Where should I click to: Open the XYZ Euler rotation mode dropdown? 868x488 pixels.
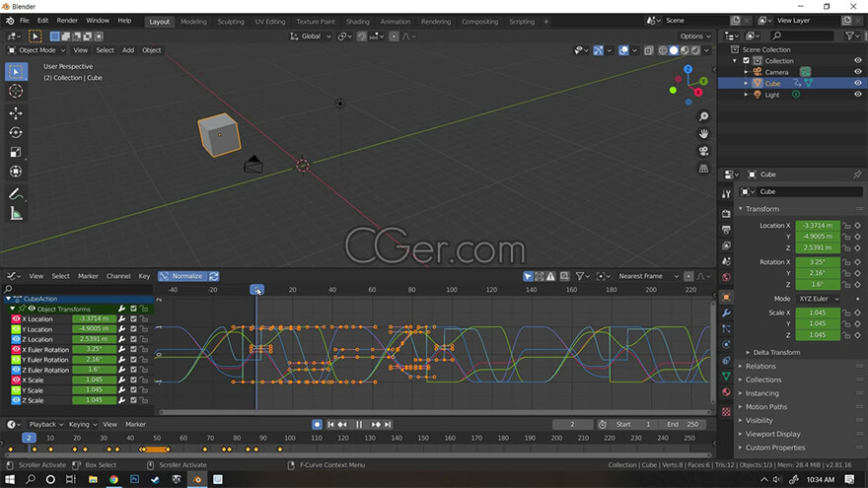click(x=818, y=299)
